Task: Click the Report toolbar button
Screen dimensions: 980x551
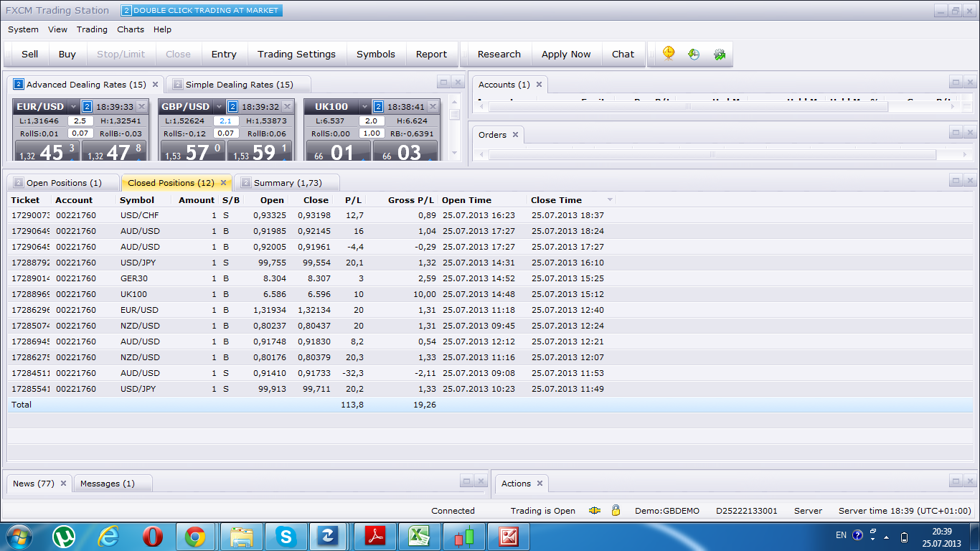Action: [x=431, y=54]
